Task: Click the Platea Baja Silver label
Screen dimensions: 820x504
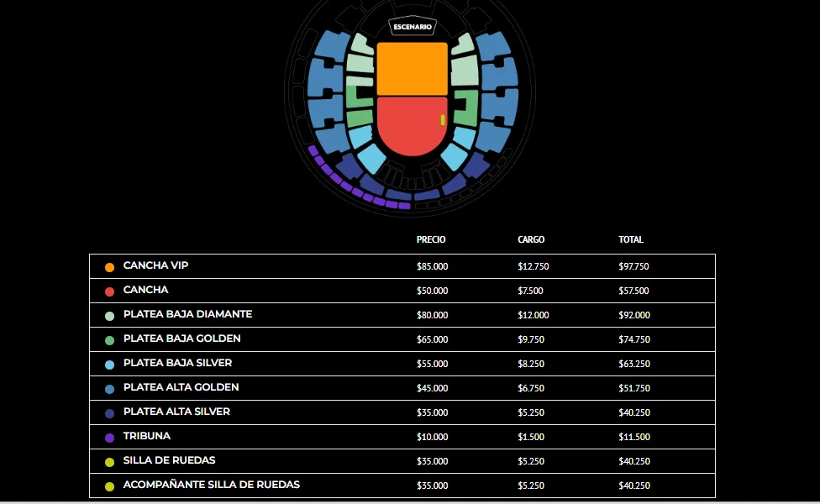Action: pos(177,363)
